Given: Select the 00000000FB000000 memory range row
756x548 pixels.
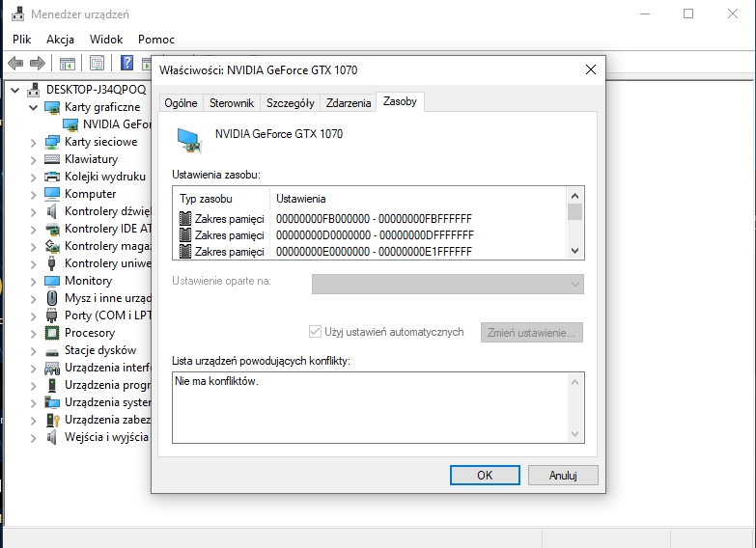Looking at the screenshot, I should click(369, 219).
